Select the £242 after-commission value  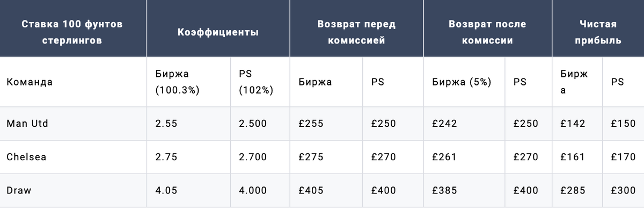[444, 124]
